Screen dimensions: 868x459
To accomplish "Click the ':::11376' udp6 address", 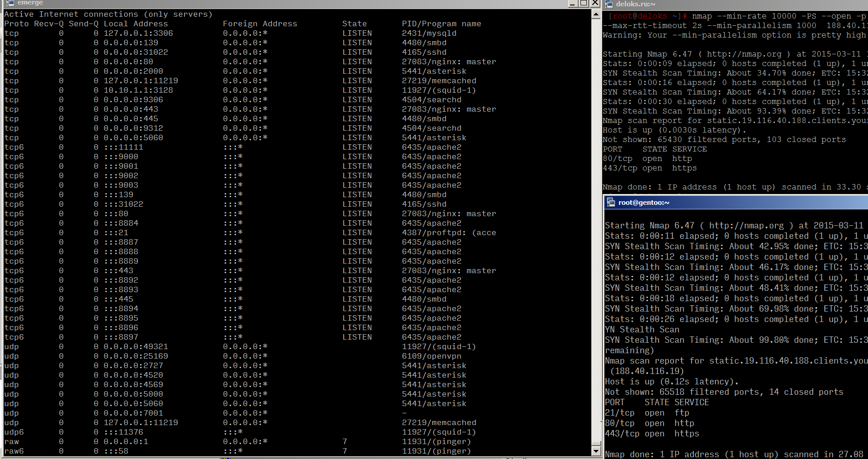I will [x=123, y=432].
